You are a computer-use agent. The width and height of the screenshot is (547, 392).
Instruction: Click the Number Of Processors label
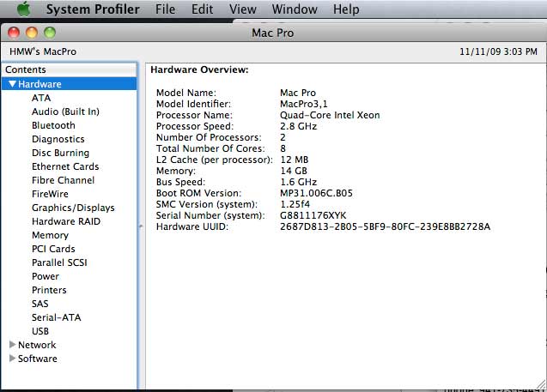coord(209,137)
